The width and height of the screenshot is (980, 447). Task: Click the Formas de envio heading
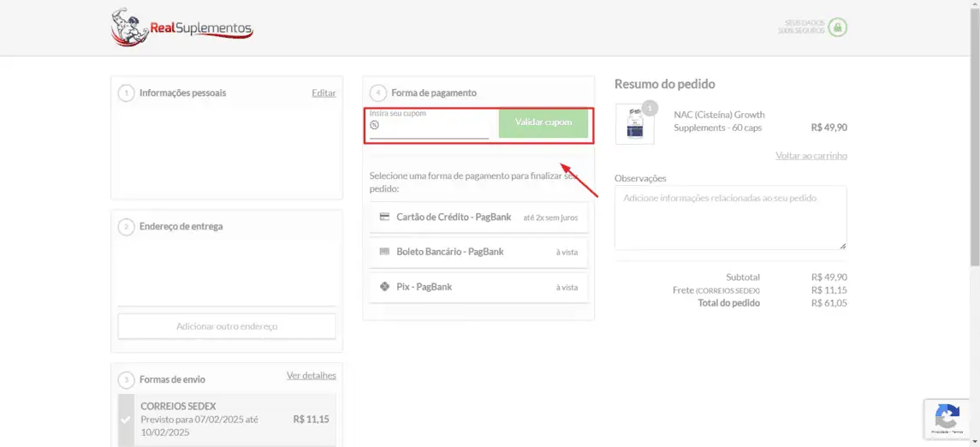pos(172,379)
